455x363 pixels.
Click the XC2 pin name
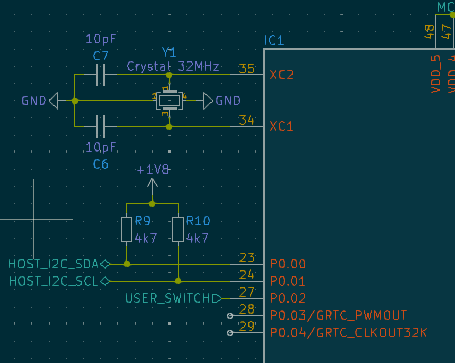coord(282,75)
